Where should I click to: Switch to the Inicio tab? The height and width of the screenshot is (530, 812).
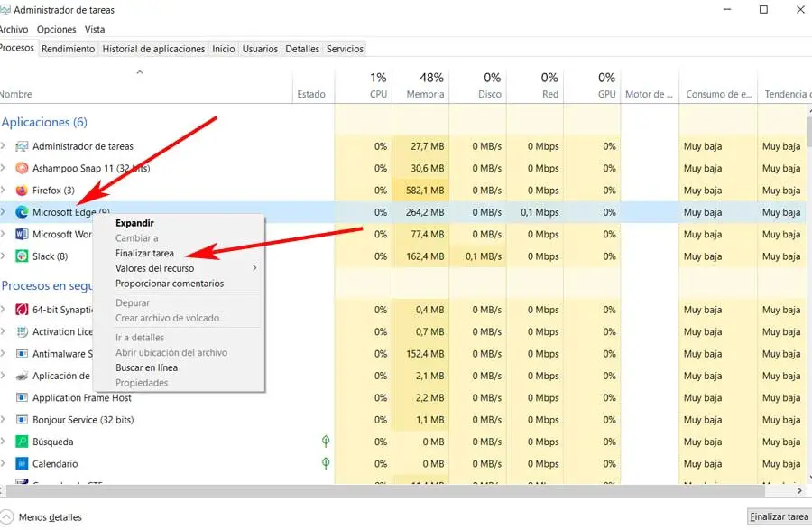(x=223, y=49)
